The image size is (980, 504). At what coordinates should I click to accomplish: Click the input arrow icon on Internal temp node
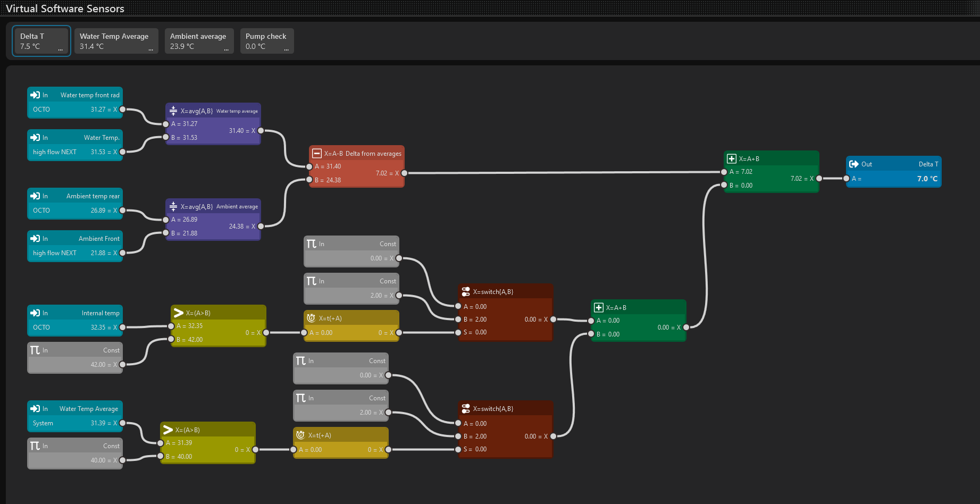[35, 313]
